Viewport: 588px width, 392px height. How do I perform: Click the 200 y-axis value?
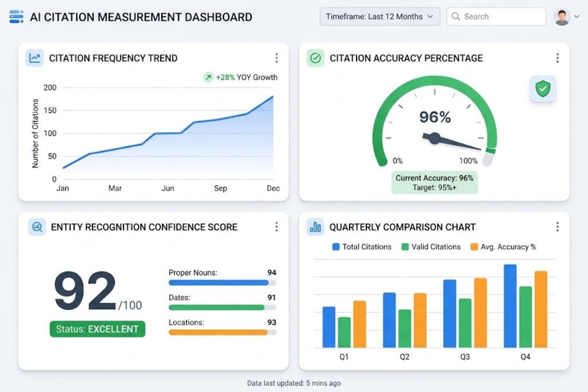click(50, 87)
